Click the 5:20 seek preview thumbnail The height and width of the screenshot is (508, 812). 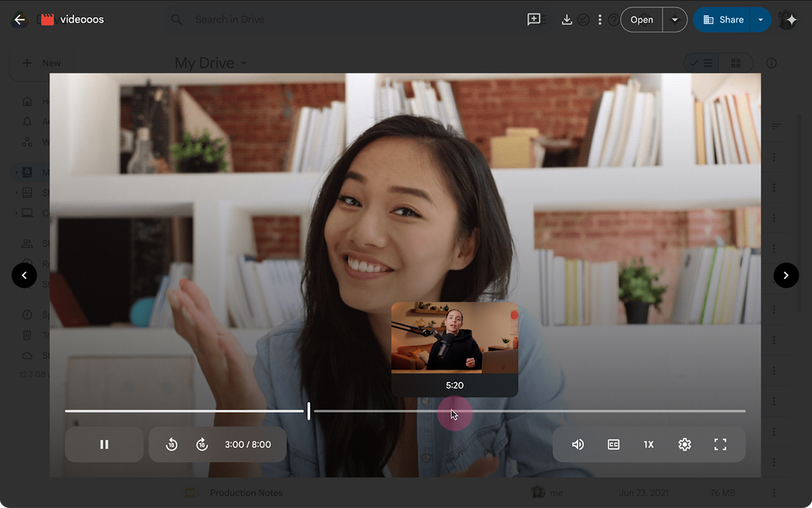[x=455, y=337]
